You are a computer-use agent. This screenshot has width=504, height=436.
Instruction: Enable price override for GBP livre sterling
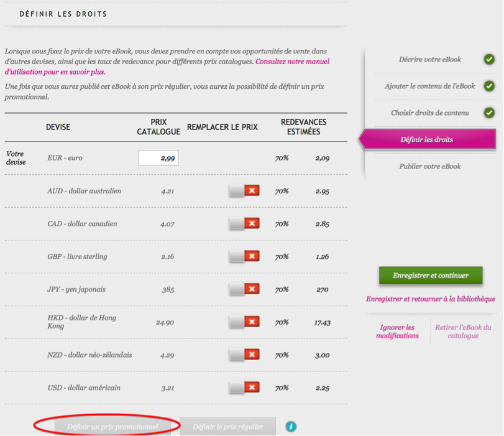tap(244, 256)
